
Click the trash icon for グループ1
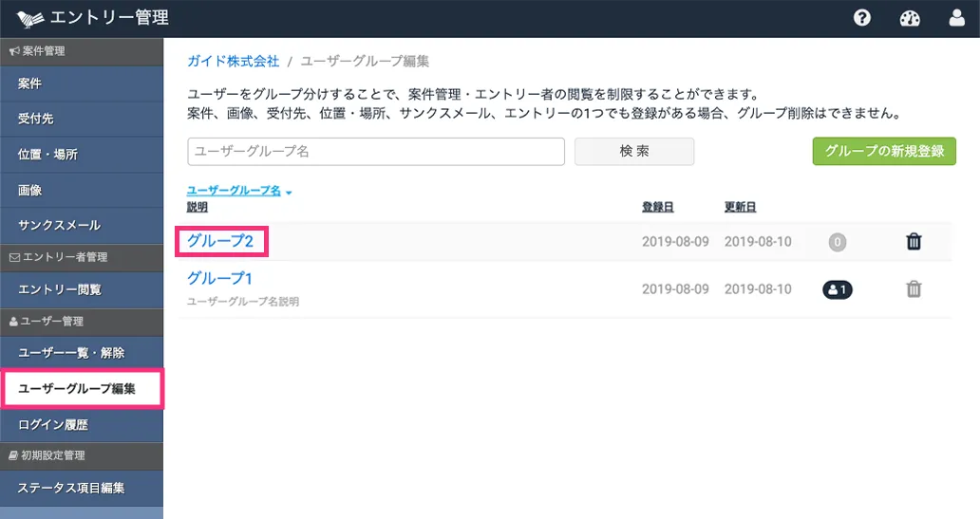tap(914, 289)
